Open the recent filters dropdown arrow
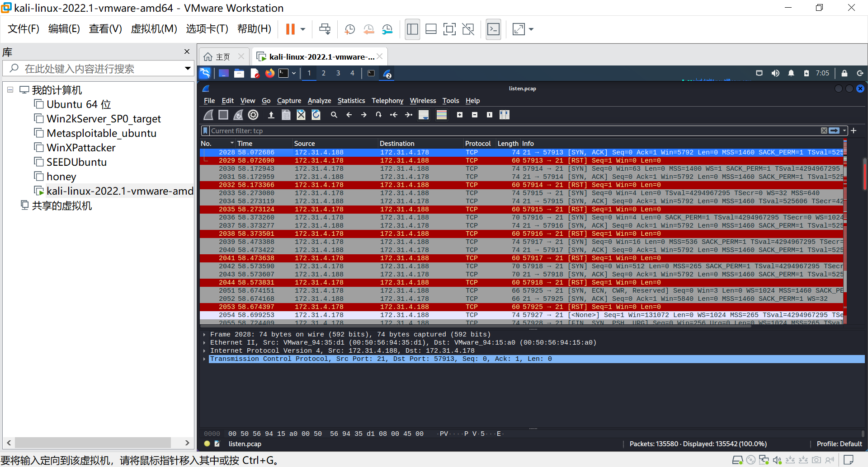 pyautogui.click(x=844, y=131)
